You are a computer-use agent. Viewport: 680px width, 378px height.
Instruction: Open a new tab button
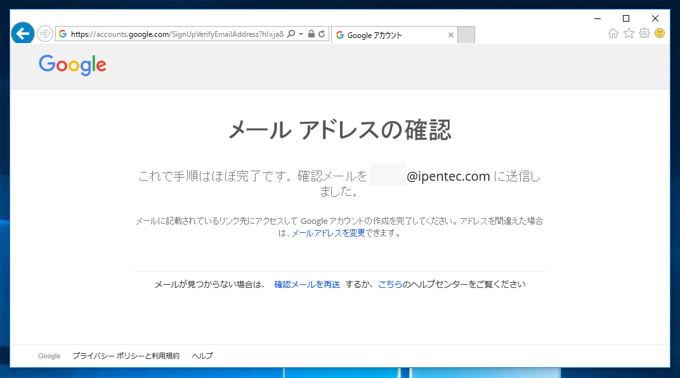466,35
